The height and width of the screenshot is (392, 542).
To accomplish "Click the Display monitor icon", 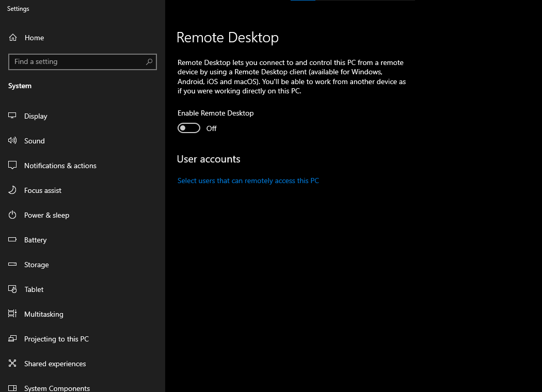I will click(12, 116).
